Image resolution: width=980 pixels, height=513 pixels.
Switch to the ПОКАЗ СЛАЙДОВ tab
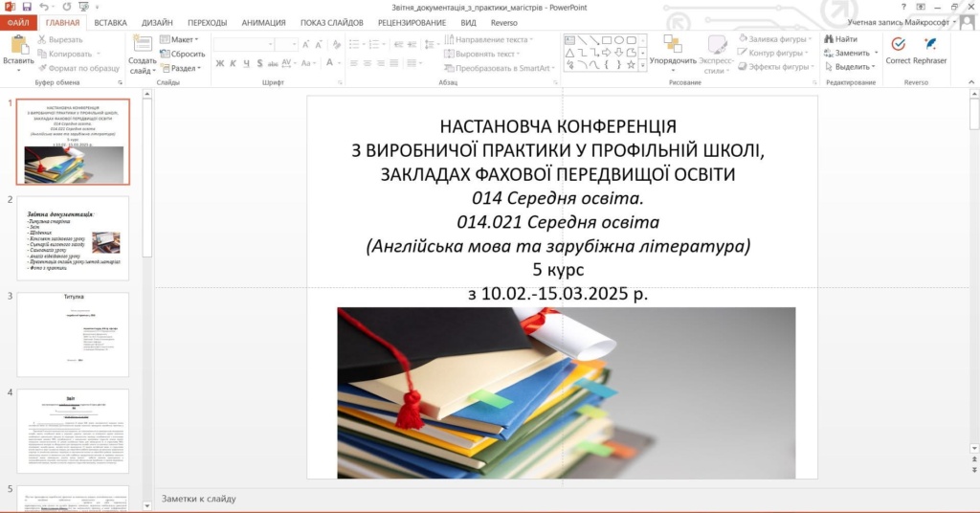coord(332,23)
